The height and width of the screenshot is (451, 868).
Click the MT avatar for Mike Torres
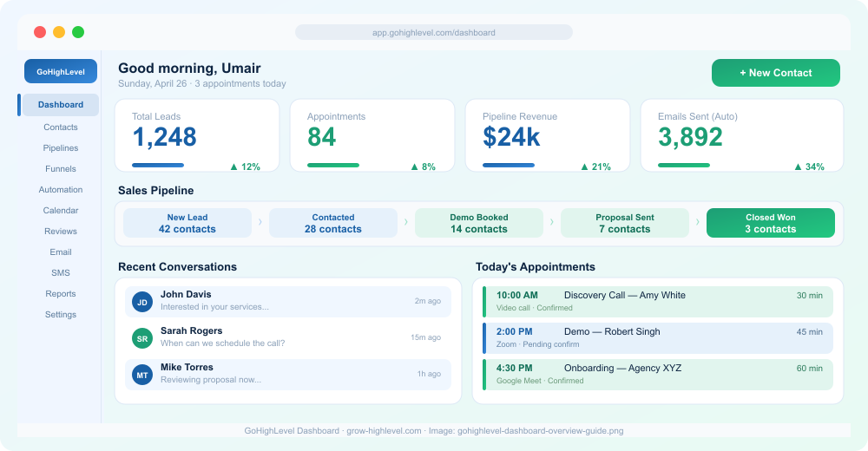[x=142, y=376]
